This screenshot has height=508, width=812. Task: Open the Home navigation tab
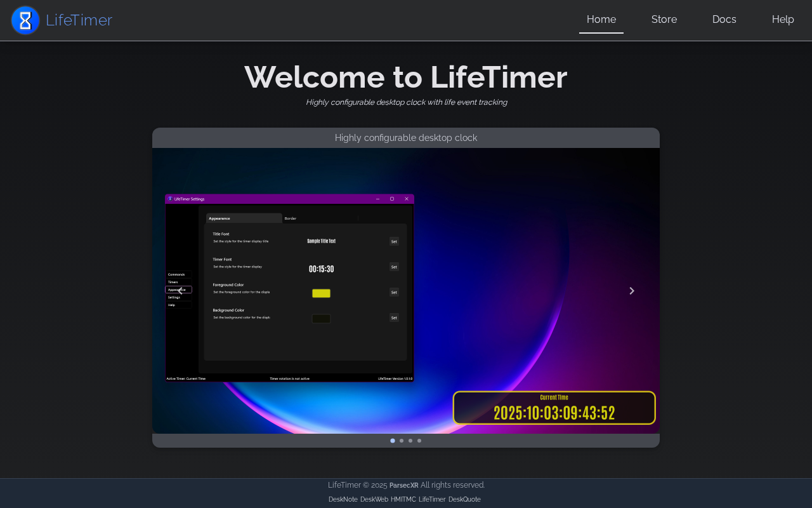coord(601,20)
